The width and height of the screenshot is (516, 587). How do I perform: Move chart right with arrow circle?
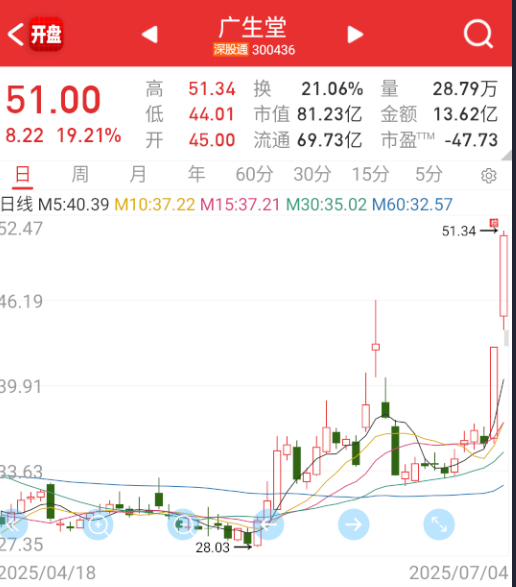(x=353, y=524)
